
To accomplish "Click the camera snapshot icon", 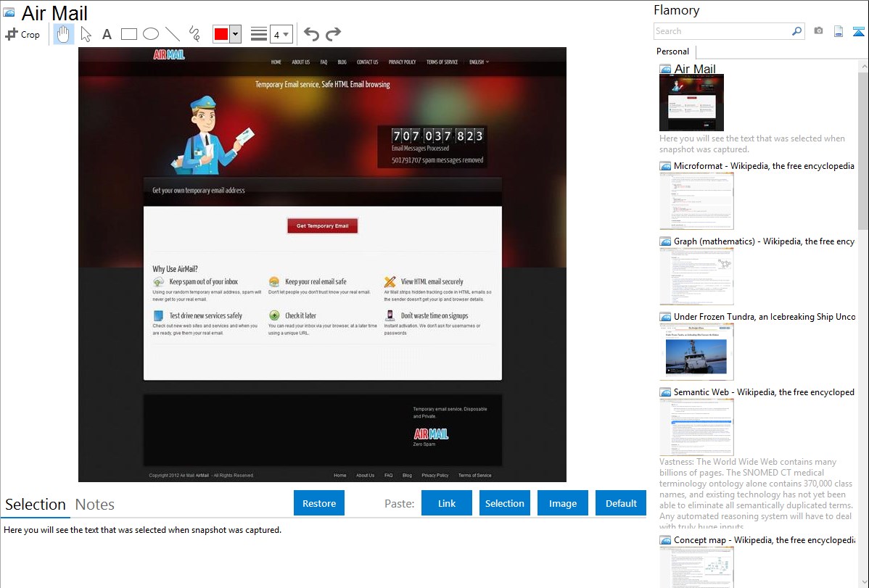I will 818,31.
